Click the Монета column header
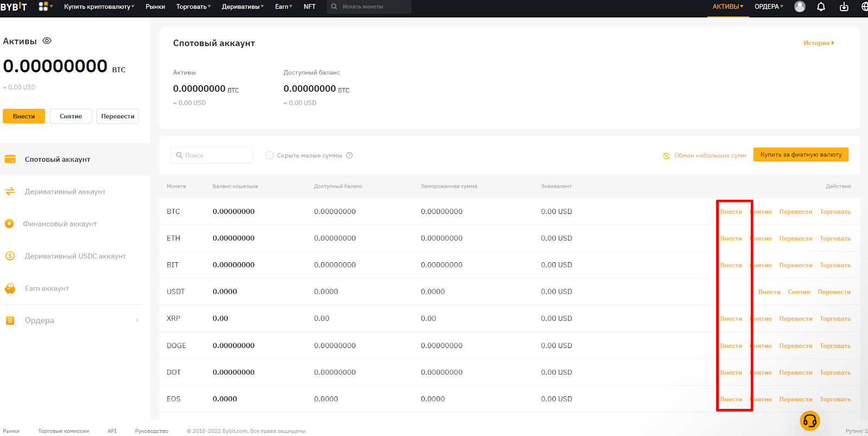Viewport: 868px width, 436px height. click(x=176, y=186)
